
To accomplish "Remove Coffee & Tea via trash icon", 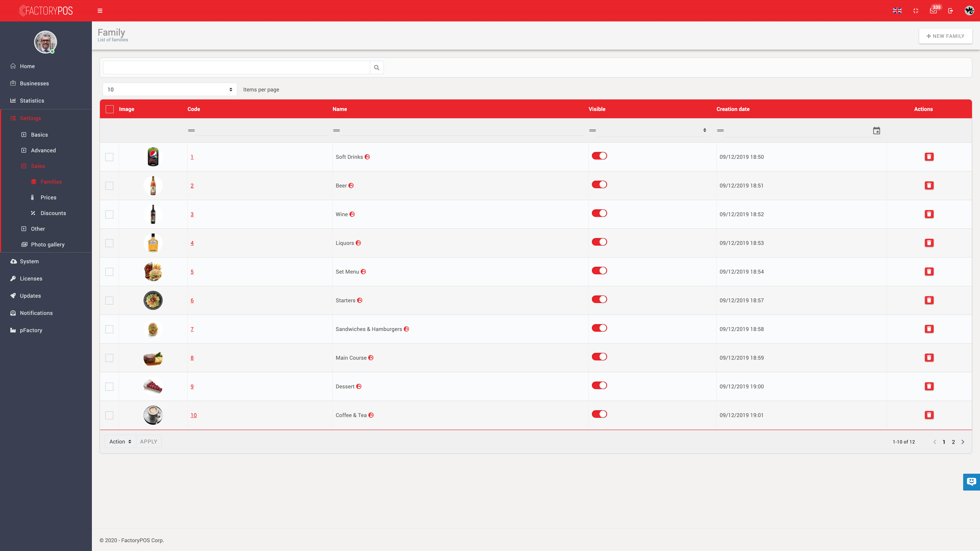I will pyautogui.click(x=929, y=415).
